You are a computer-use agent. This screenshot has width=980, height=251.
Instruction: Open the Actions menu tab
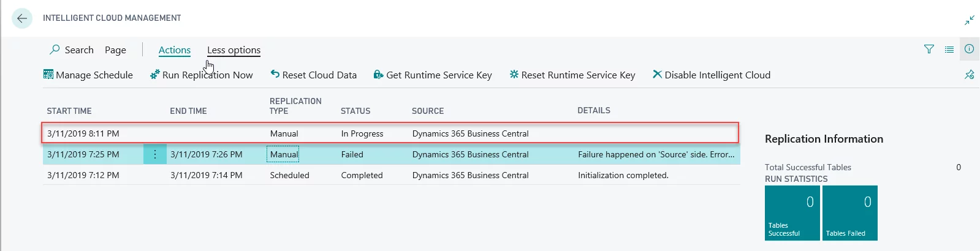[174, 50]
